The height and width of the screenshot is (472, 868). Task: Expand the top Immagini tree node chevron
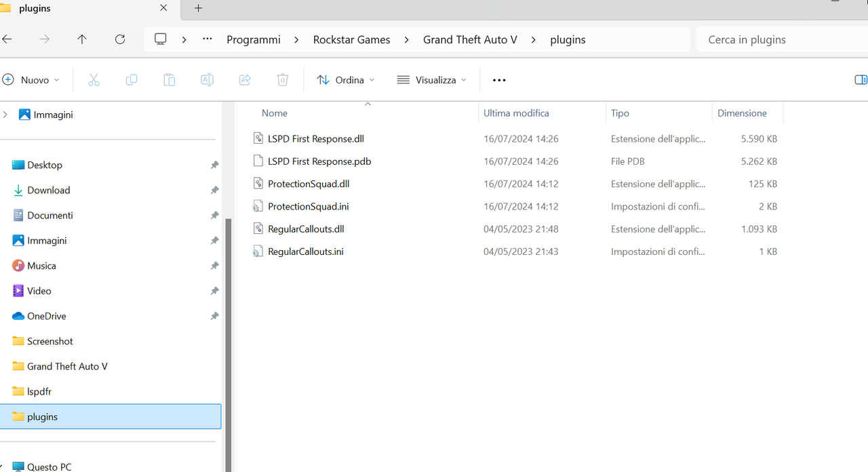(5, 115)
